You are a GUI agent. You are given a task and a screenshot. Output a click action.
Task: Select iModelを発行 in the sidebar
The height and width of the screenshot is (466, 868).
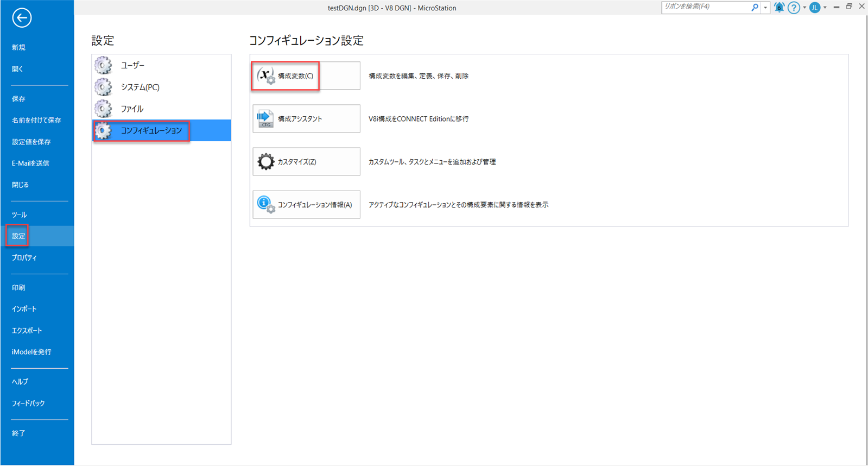[x=37, y=351]
